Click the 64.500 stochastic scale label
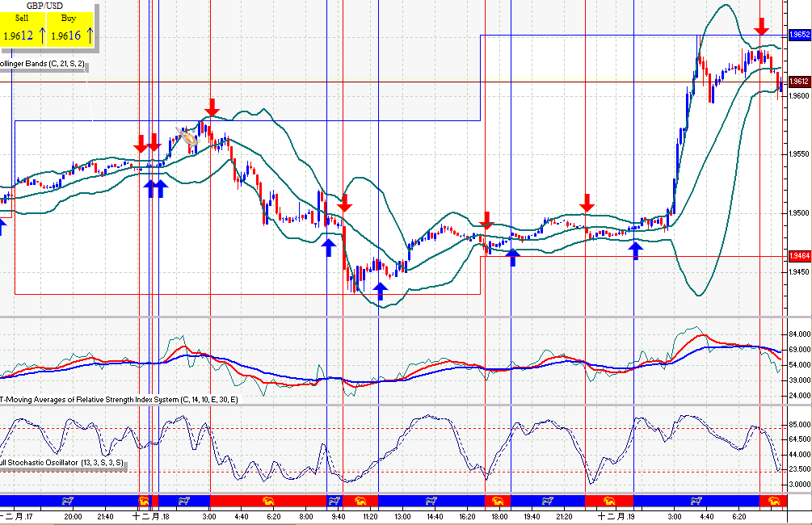 [x=800, y=439]
